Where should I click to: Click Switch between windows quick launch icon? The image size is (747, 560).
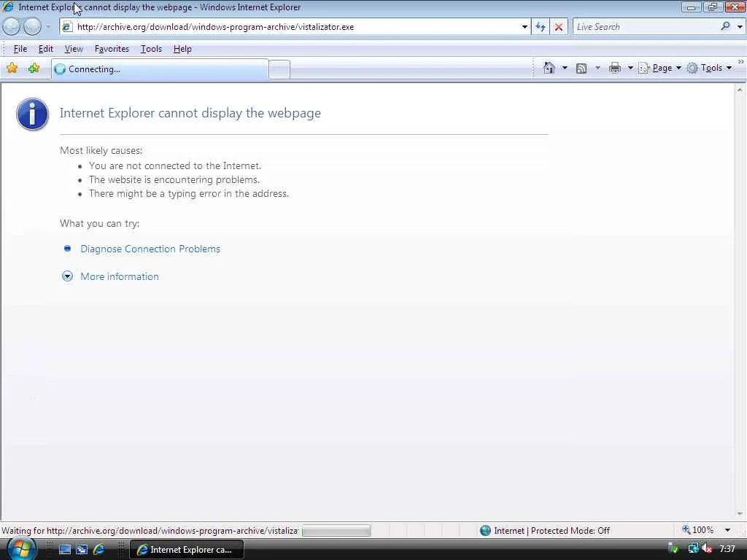[x=82, y=550]
